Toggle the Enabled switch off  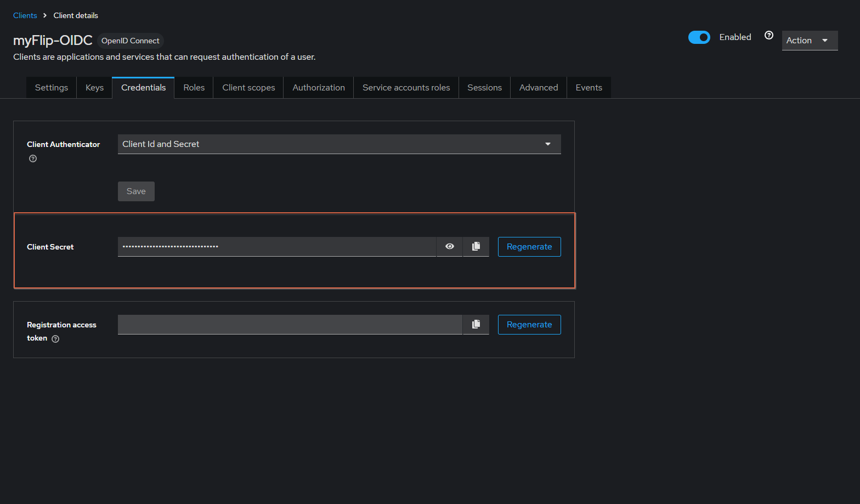(699, 37)
